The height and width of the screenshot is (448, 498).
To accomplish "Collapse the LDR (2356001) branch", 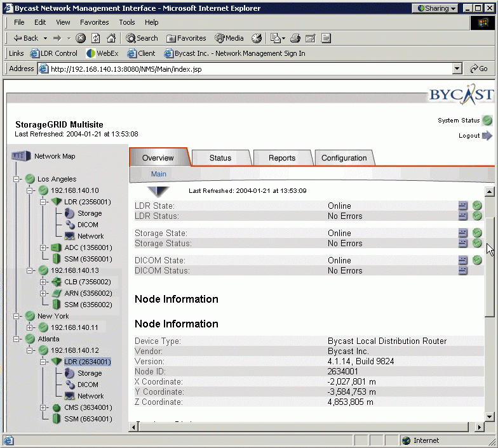I will [x=43, y=202].
